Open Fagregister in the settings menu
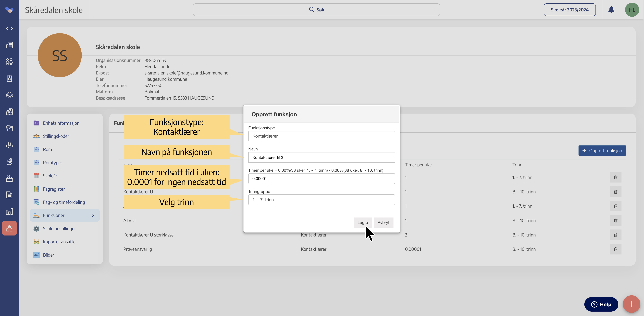644x316 pixels. pos(54,189)
